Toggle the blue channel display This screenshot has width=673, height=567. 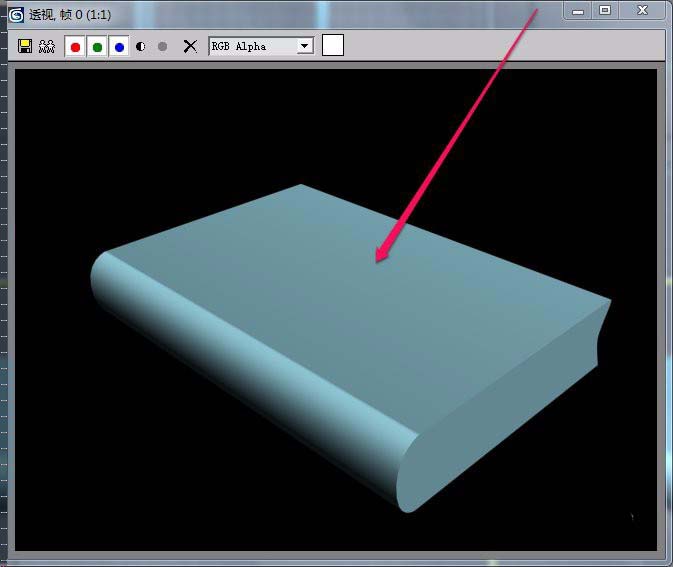(x=119, y=46)
